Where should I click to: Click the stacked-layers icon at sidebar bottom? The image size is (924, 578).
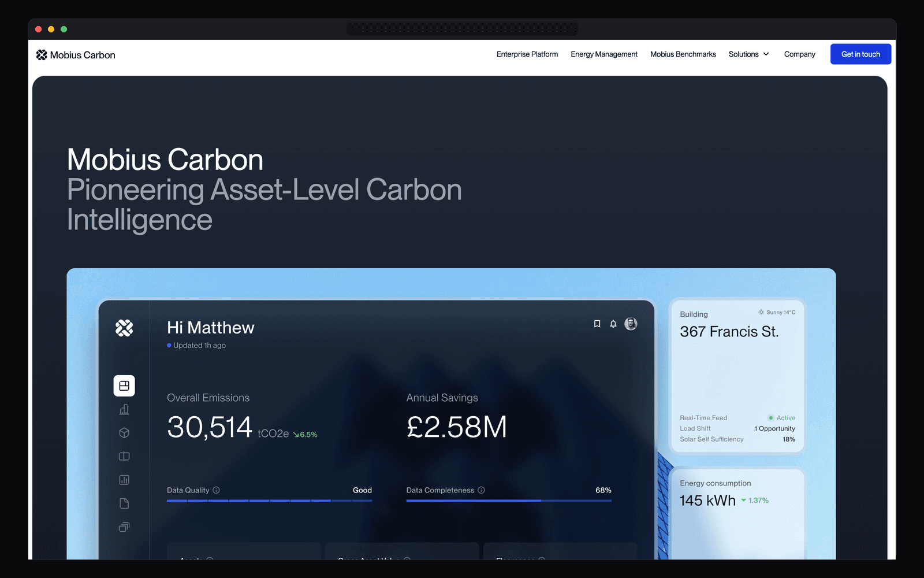pyautogui.click(x=124, y=527)
